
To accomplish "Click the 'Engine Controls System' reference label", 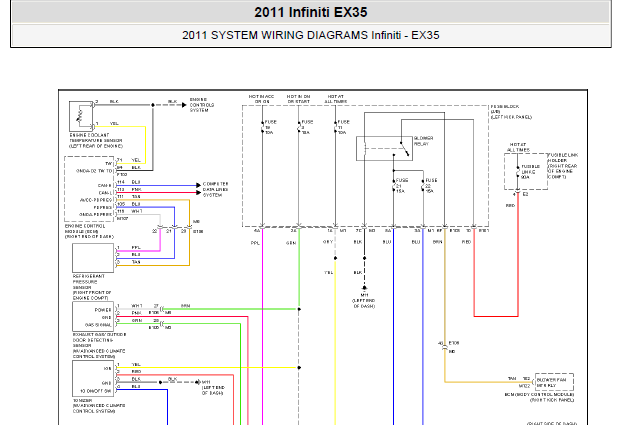I will [202, 105].
